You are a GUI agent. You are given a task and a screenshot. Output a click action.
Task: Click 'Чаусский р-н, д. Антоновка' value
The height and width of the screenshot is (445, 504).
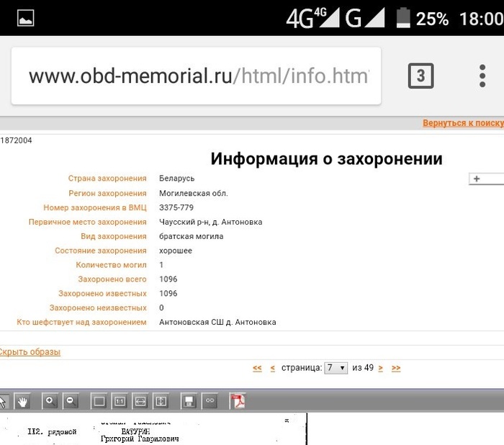pos(211,223)
